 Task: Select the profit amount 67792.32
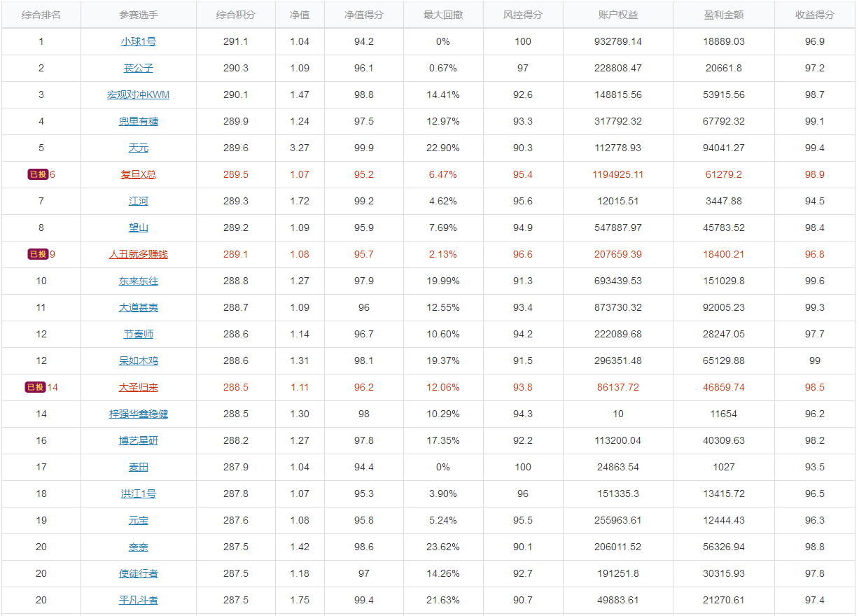723,121
